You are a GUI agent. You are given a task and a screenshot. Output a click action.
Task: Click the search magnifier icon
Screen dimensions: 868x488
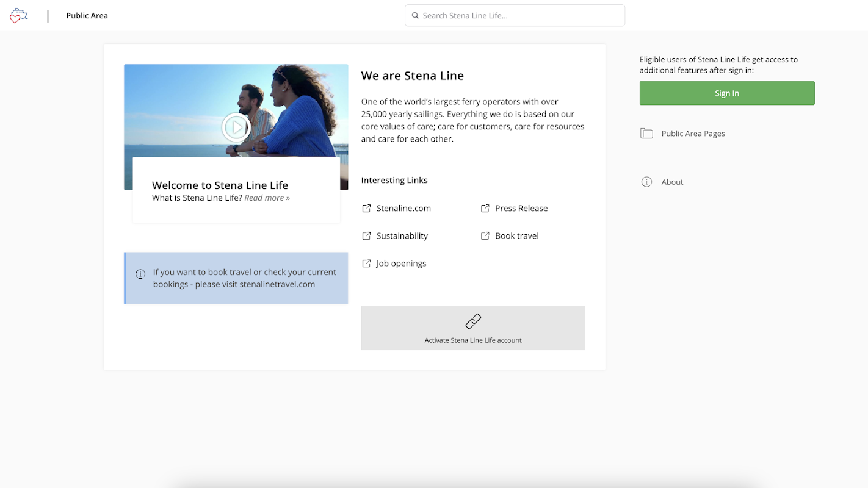pos(415,16)
